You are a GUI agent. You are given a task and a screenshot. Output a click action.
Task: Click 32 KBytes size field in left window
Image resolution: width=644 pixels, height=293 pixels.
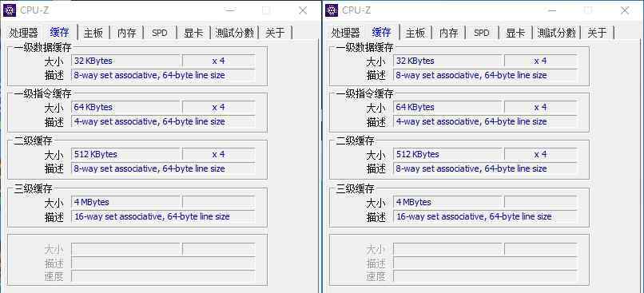(x=125, y=61)
